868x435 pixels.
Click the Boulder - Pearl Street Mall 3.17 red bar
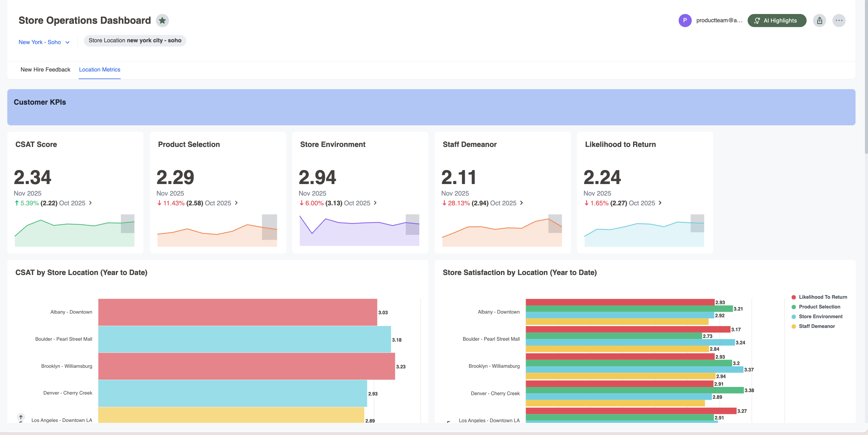tap(628, 329)
